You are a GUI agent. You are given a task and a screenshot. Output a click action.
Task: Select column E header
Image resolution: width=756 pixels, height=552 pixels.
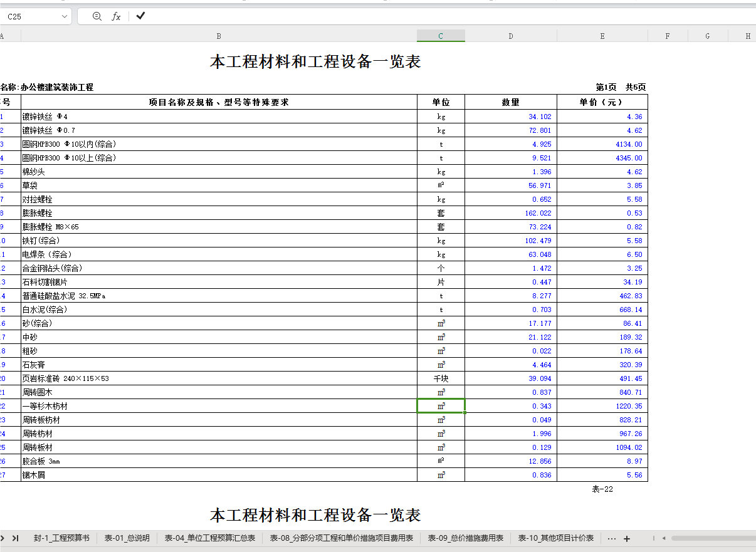[x=602, y=36]
